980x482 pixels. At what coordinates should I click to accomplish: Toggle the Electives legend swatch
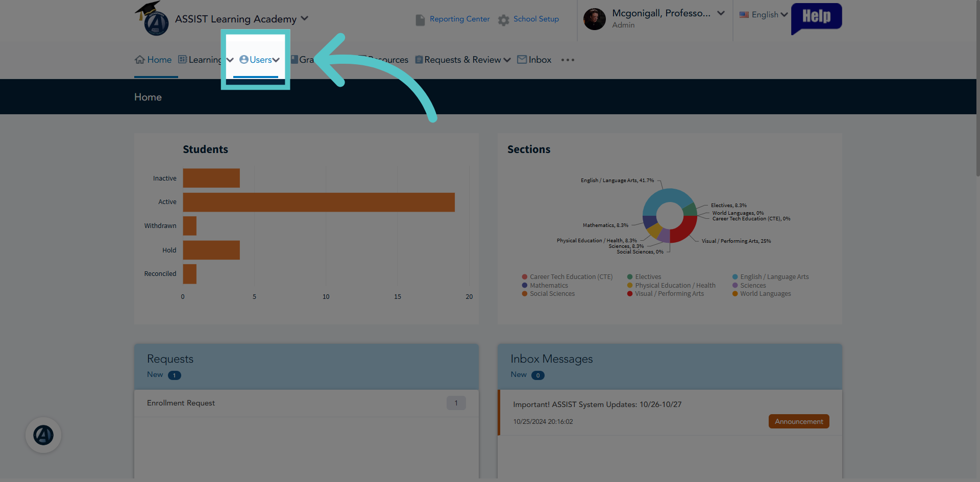pos(630,277)
